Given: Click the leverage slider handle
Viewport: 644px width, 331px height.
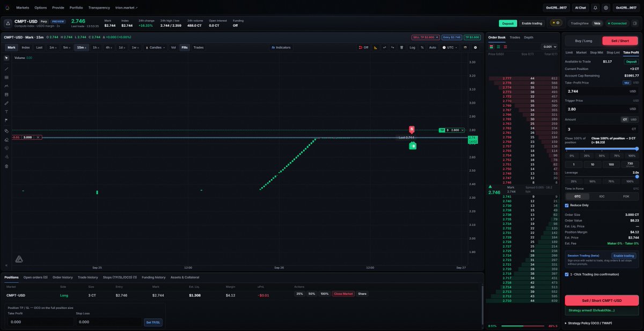Looking at the screenshot, I should coord(637,176).
